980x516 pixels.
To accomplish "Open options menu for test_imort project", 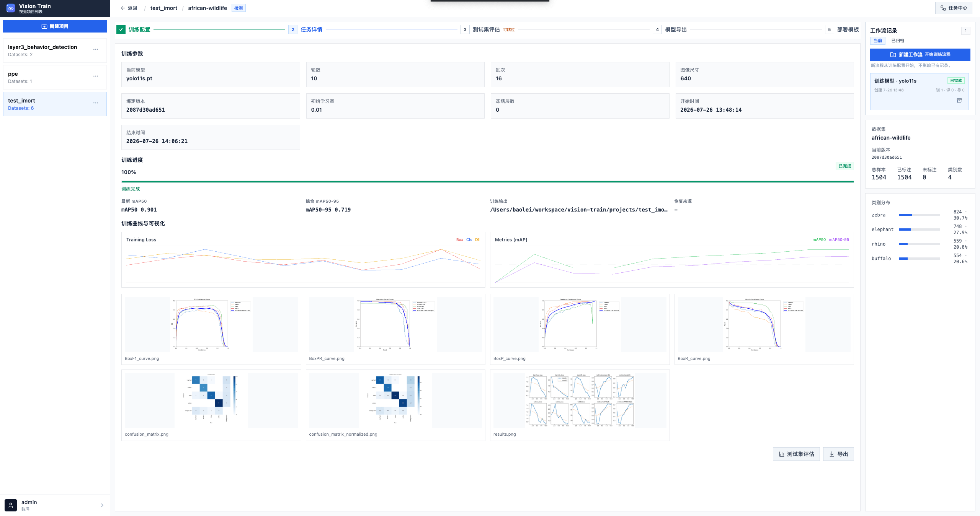I will pyautogui.click(x=96, y=103).
